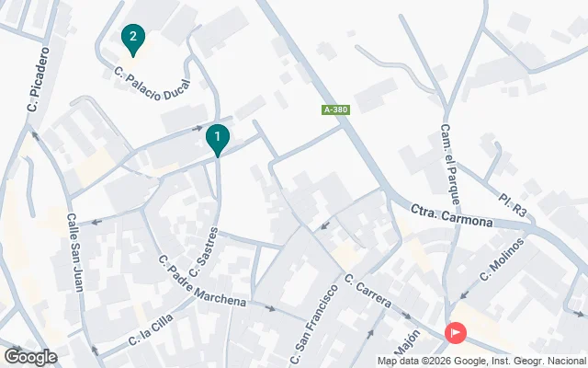Click the one-way arrow near C. Molinos

tap(464, 295)
